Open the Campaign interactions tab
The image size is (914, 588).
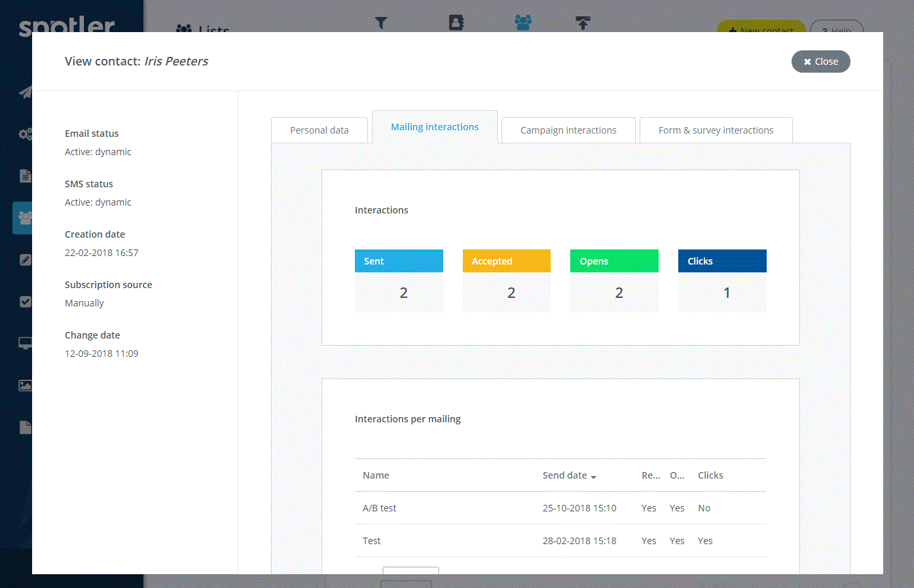(x=568, y=130)
